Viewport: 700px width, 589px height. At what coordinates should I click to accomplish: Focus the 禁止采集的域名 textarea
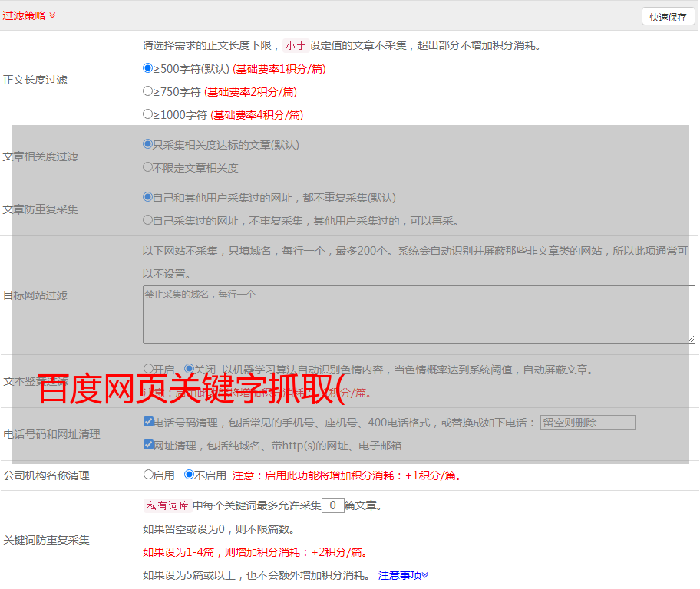pyautogui.click(x=419, y=314)
